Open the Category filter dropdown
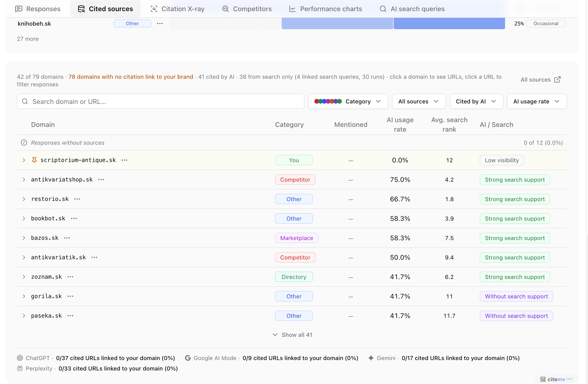 click(x=348, y=102)
